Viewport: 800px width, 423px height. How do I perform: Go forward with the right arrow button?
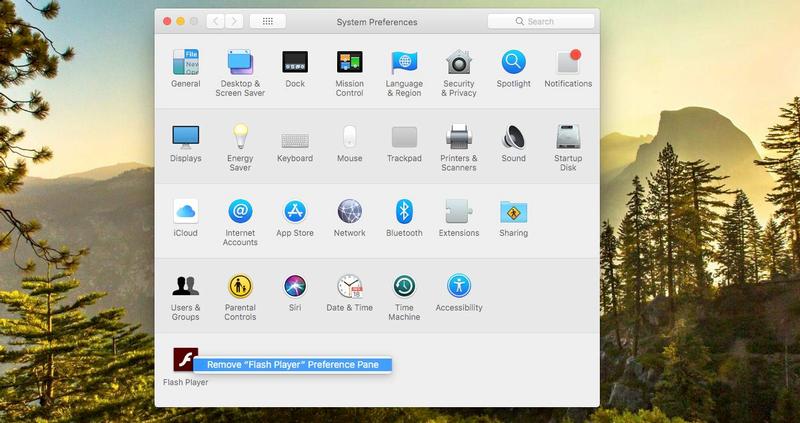pyautogui.click(x=234, y=21)
